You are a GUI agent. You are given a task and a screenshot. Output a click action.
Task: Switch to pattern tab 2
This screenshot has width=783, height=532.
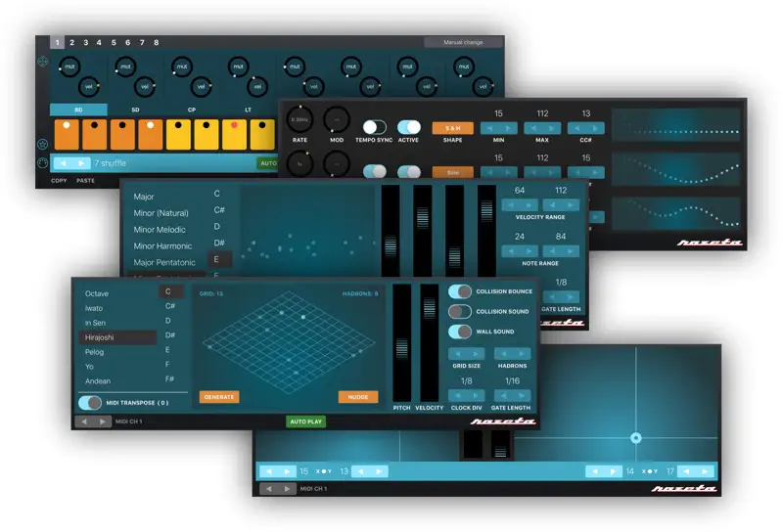point(71,42)
